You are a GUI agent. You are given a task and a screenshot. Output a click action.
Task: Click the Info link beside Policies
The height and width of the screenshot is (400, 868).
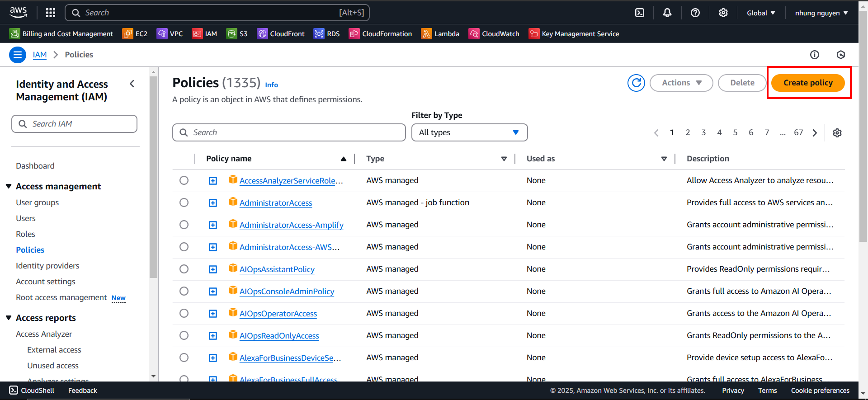[x=271, y=85]
